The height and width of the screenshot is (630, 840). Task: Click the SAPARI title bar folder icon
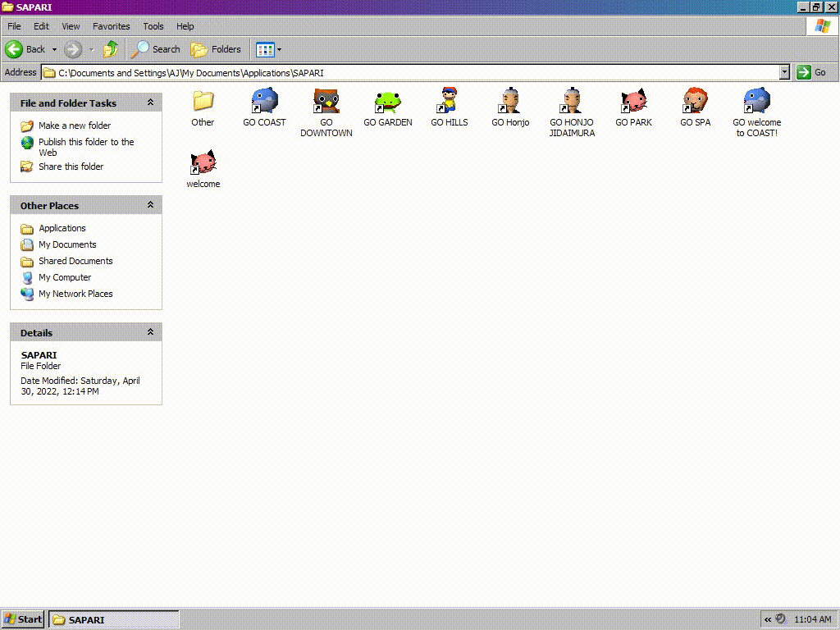[x=7, y=7]
